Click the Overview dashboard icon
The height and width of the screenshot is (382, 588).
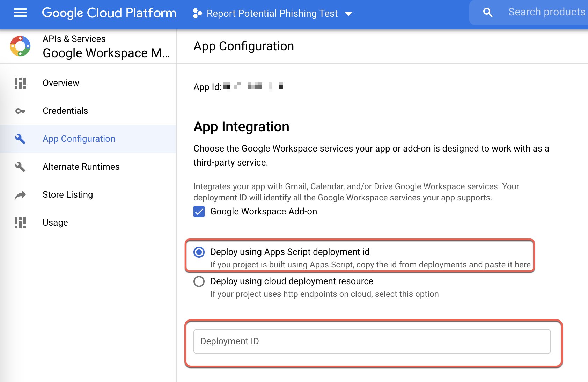point(20,83)
